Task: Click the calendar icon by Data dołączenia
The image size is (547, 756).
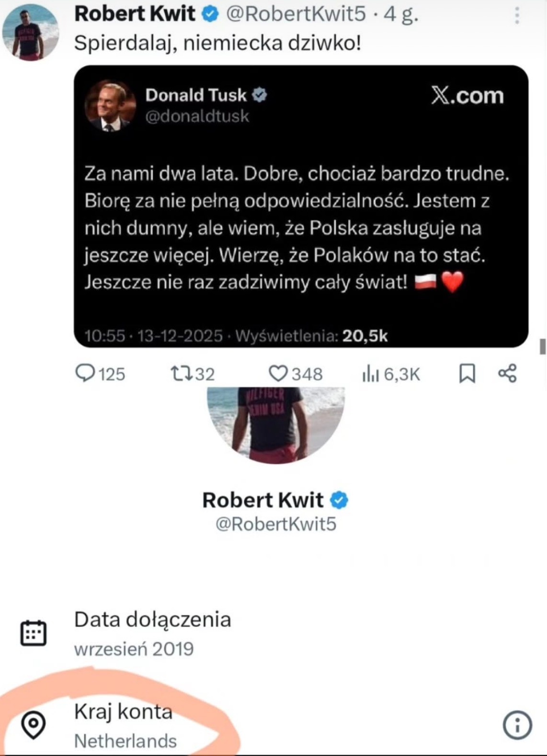Action: (x=34, y=633)
